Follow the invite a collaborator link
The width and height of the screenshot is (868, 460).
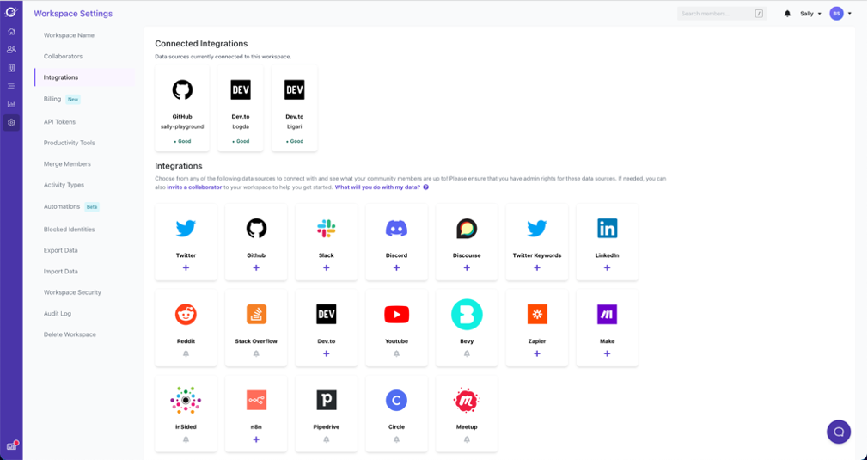[x=194, y=187]
